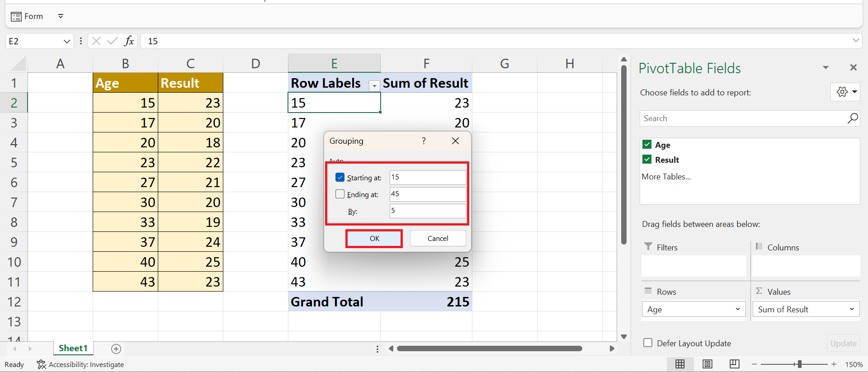The image size is (868, 372).
Task: Select the Sheet1 tab
Action: tap(73, 348)
